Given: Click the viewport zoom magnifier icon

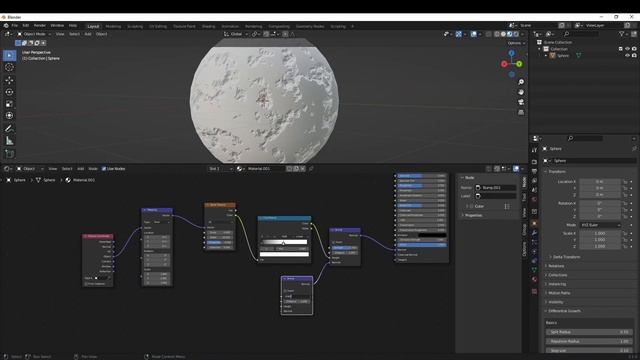Looking at the screenshot, I should pos(521,82).
